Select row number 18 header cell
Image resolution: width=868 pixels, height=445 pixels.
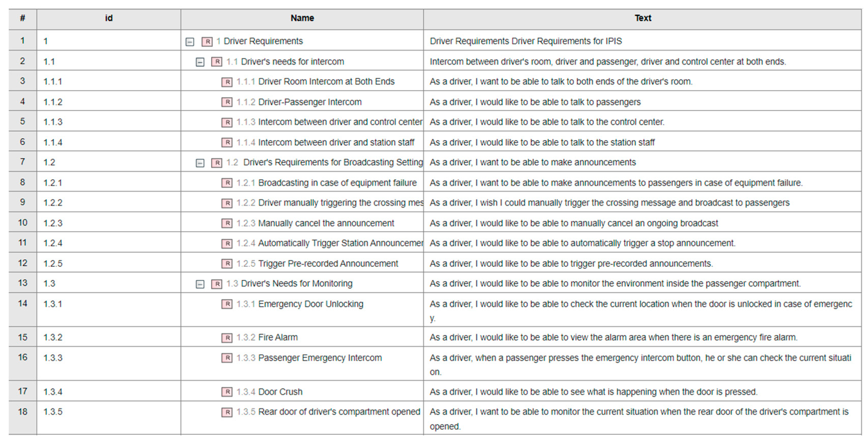[23, 412]
